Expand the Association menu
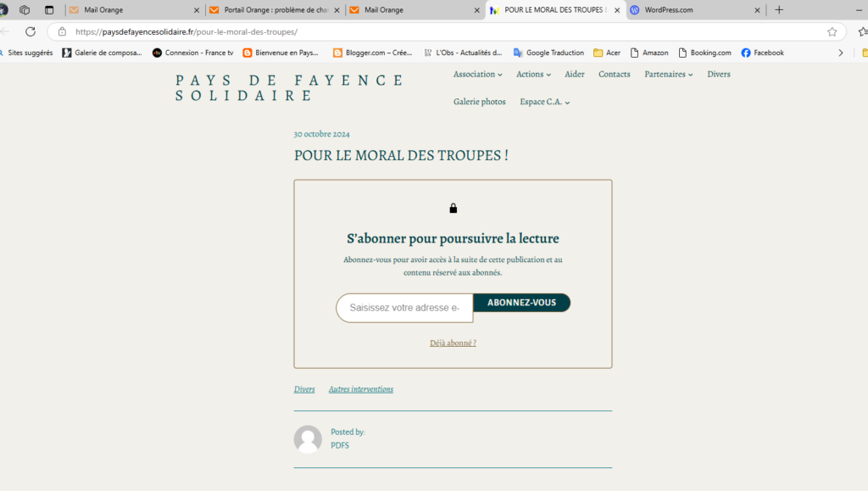 [477, 75]
